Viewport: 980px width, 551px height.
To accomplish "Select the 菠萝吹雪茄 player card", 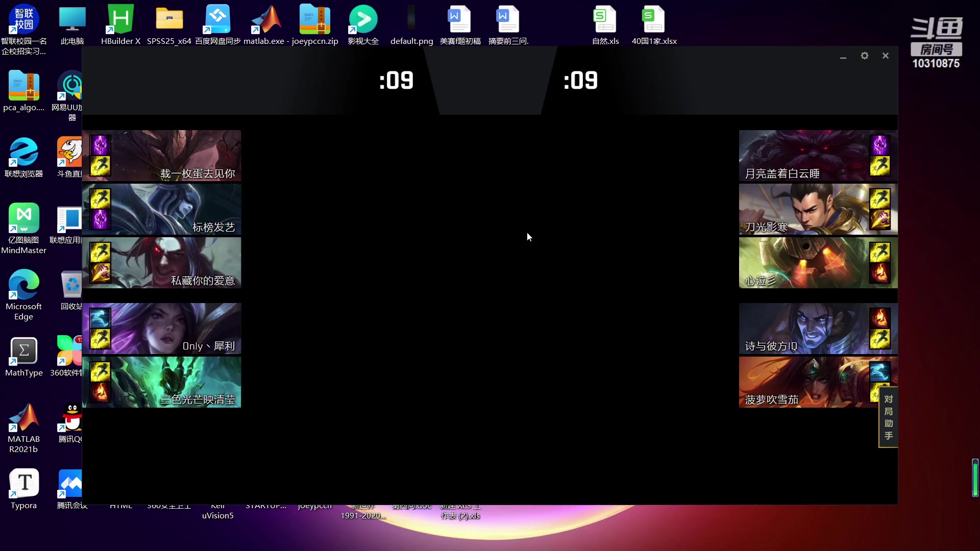I will 818,382.
